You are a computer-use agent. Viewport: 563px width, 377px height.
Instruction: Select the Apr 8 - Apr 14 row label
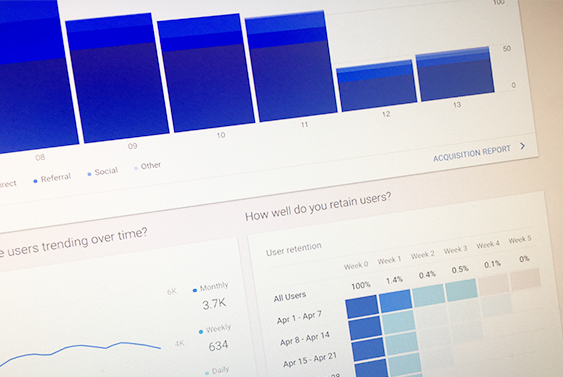click(305, 339)
